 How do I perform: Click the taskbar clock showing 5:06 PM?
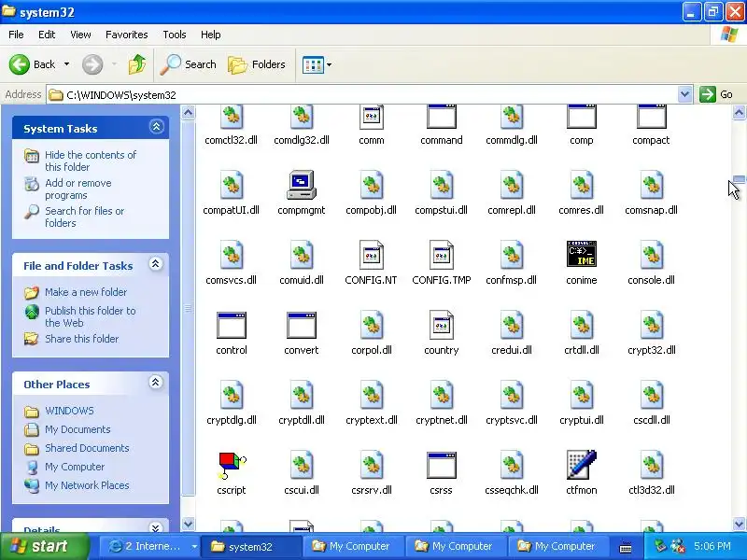coord(712,546)
